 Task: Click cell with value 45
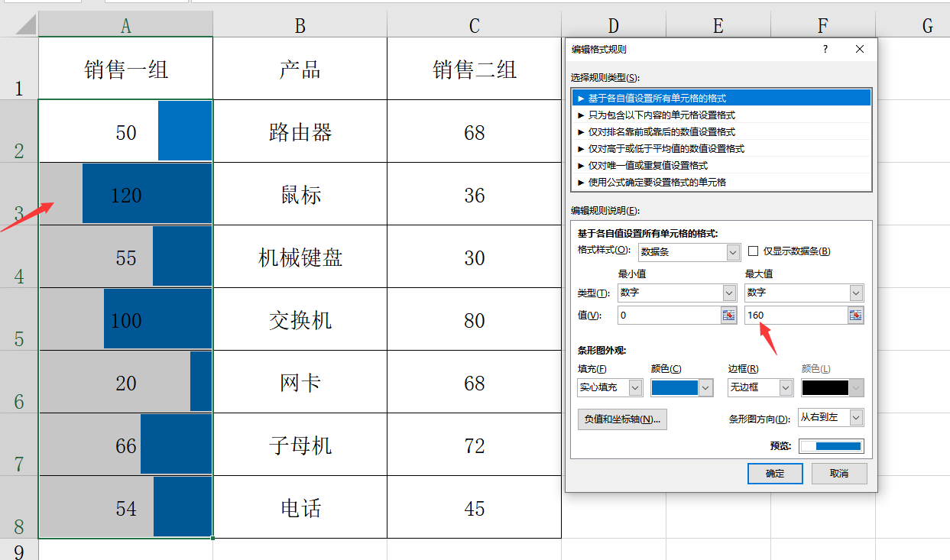475,507
